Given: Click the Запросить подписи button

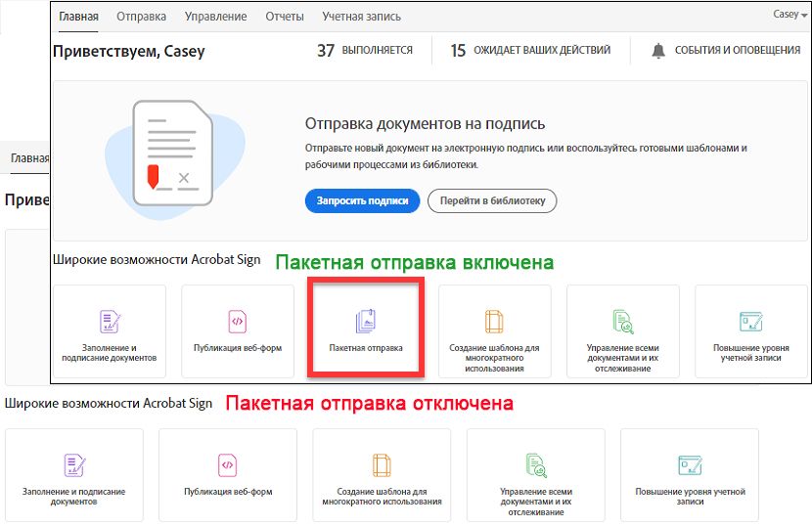Looking at the screenshot, I should [x=363, y=200].
